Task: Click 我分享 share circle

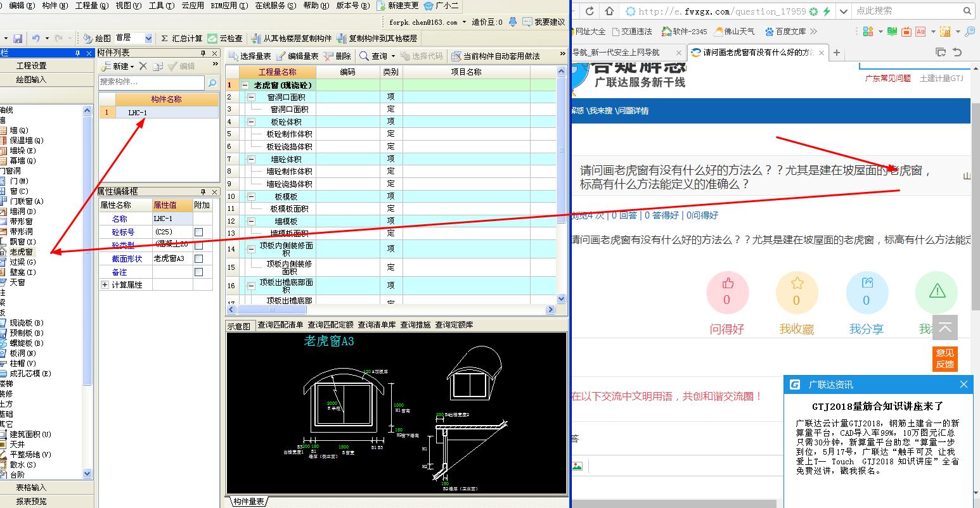Action: [x=867, y=293]
